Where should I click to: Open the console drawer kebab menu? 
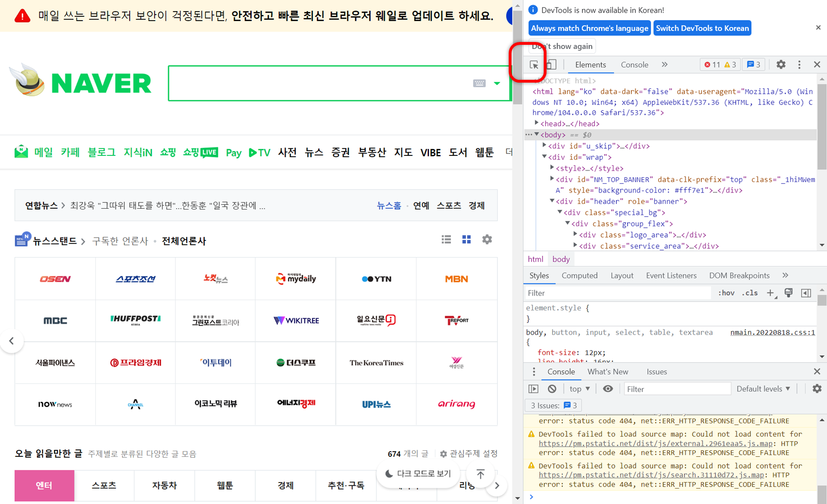534,371
